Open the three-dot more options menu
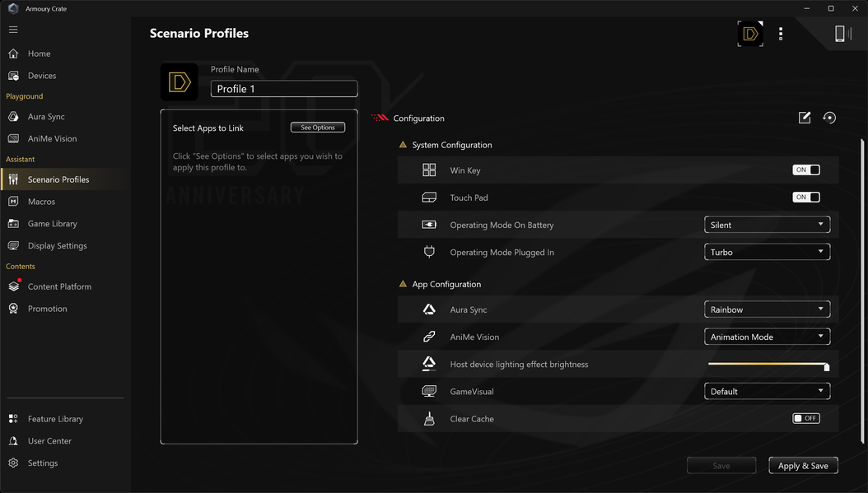 (x=781, y=34)
